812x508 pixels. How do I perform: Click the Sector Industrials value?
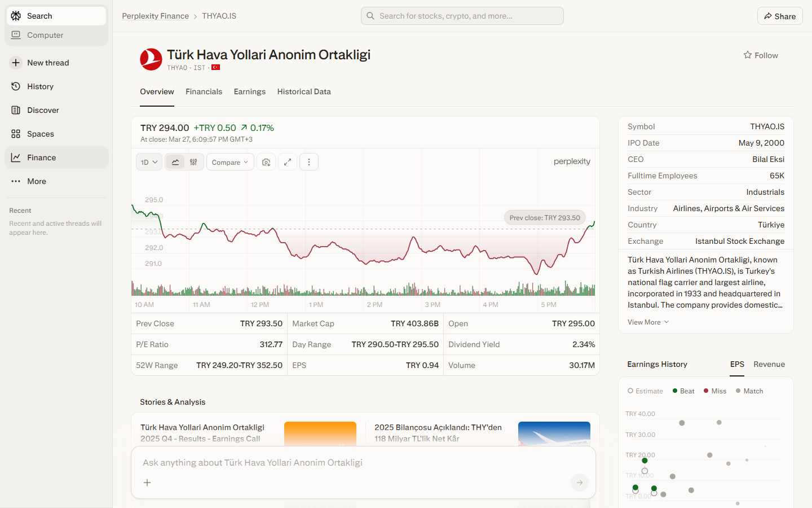(765, 192)
